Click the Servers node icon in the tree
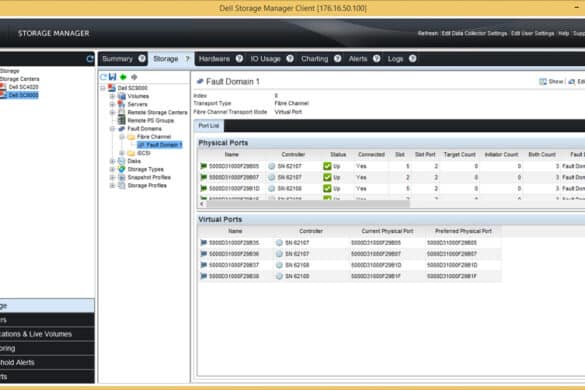 tap(122, 104)
